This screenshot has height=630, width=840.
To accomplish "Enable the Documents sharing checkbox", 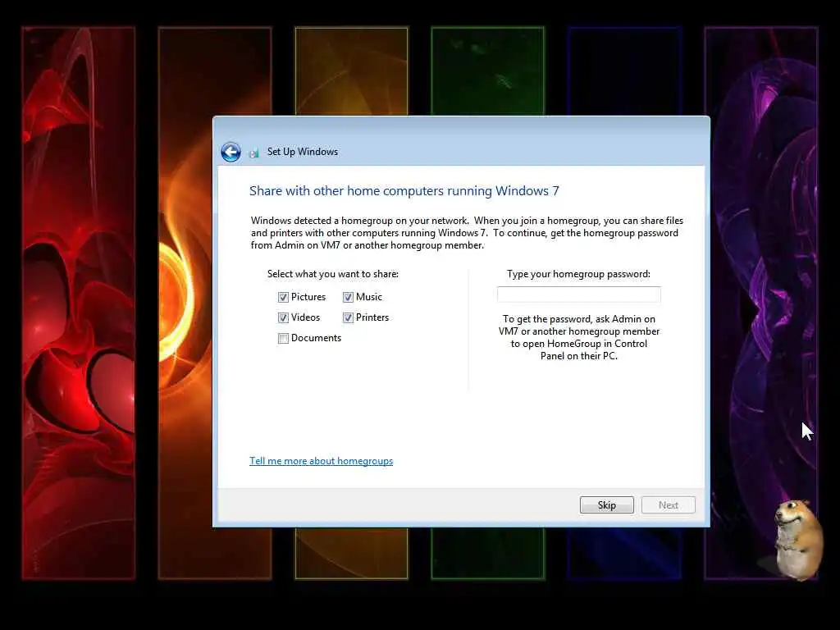I will pyautogui.click(x=283, y=338).
